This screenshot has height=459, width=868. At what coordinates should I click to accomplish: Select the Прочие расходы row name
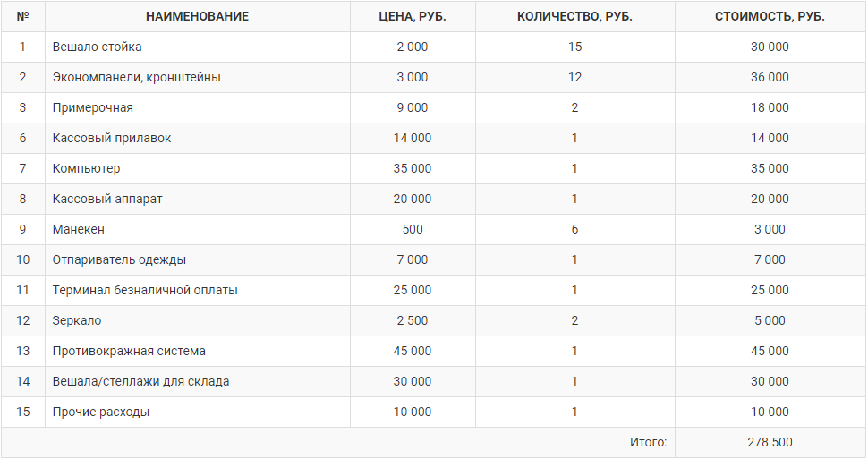101,412
